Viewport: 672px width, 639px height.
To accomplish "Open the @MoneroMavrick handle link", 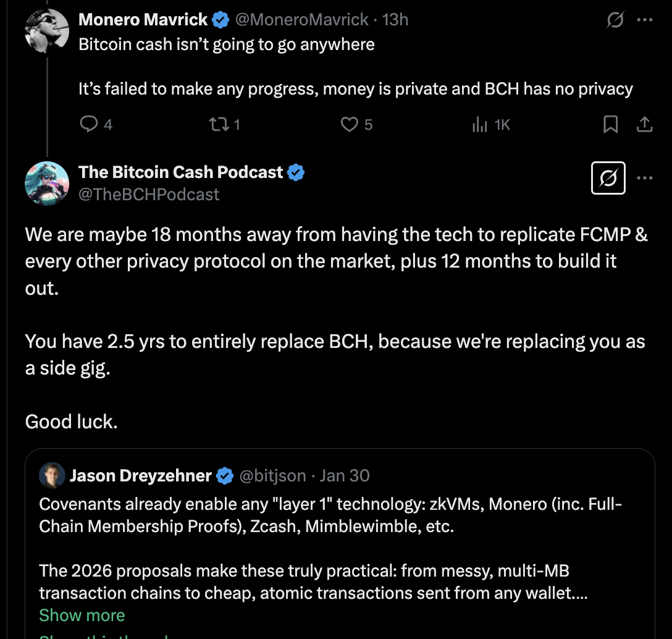I will [302, 20].
